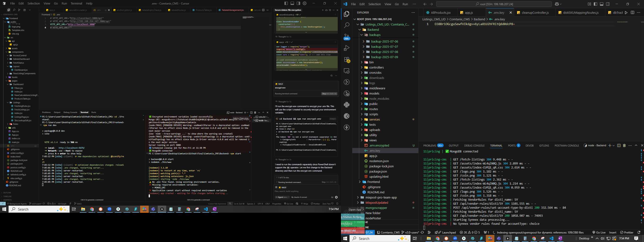Viewport: 644px width, 242px height.
Task: Split the VS Code editor right
Action: [632, 13]
